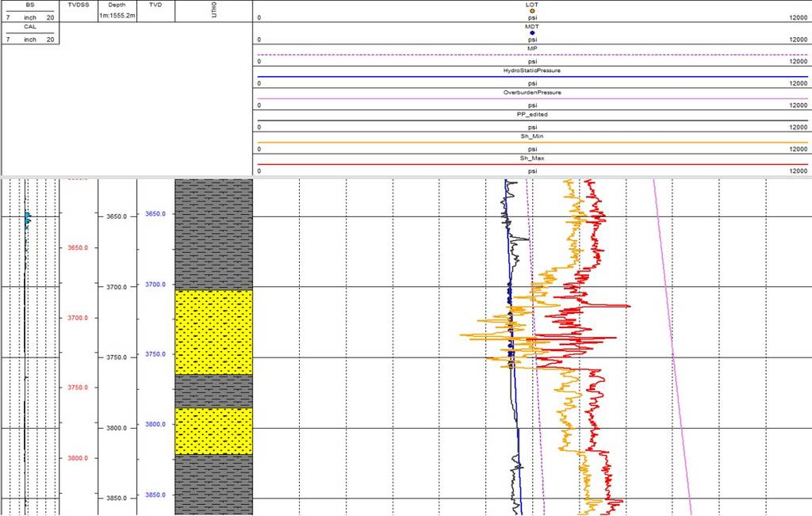The height and width of the screenshot is (516, 812).
Task: Select the CAL curve header
Action: point(30,26)
